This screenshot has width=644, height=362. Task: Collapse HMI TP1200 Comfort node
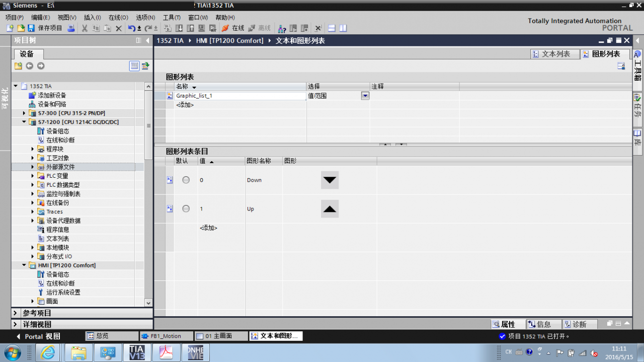coord(24,265)
